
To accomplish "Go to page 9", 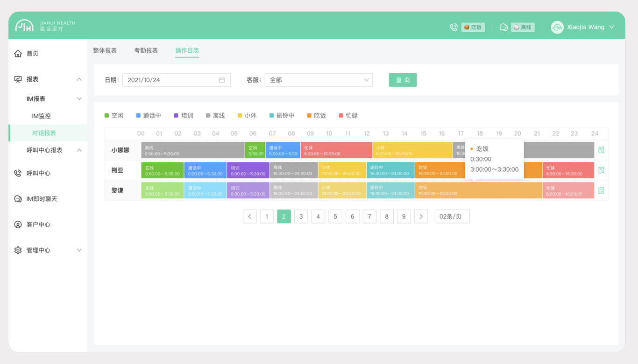I will tap(404, 217).
